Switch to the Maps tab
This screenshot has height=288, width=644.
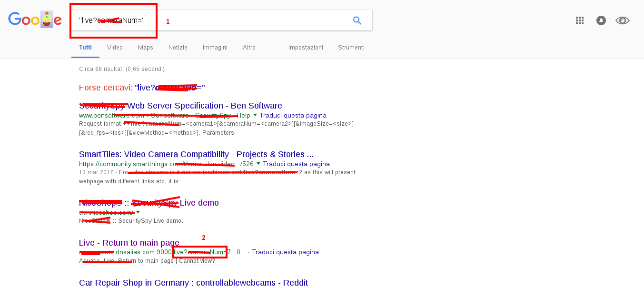(146, 48)
